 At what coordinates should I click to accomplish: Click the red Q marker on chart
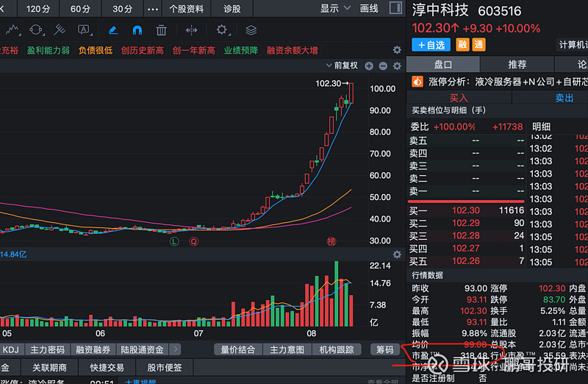[194, 241]
